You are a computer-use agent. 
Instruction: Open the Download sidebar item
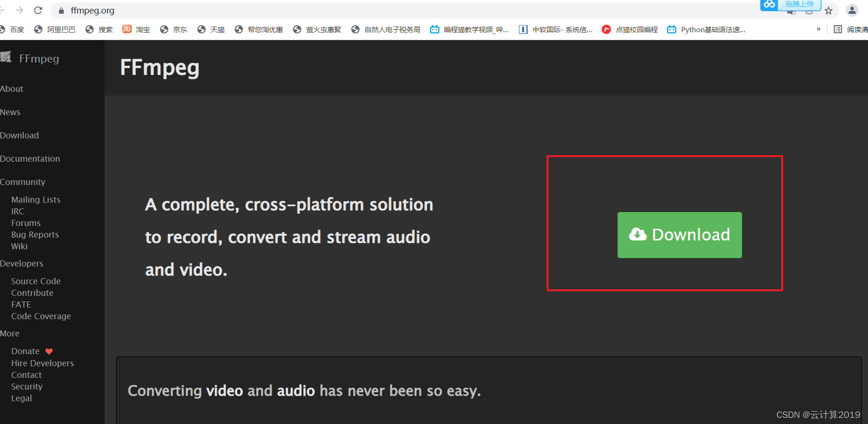pos(20,135)
